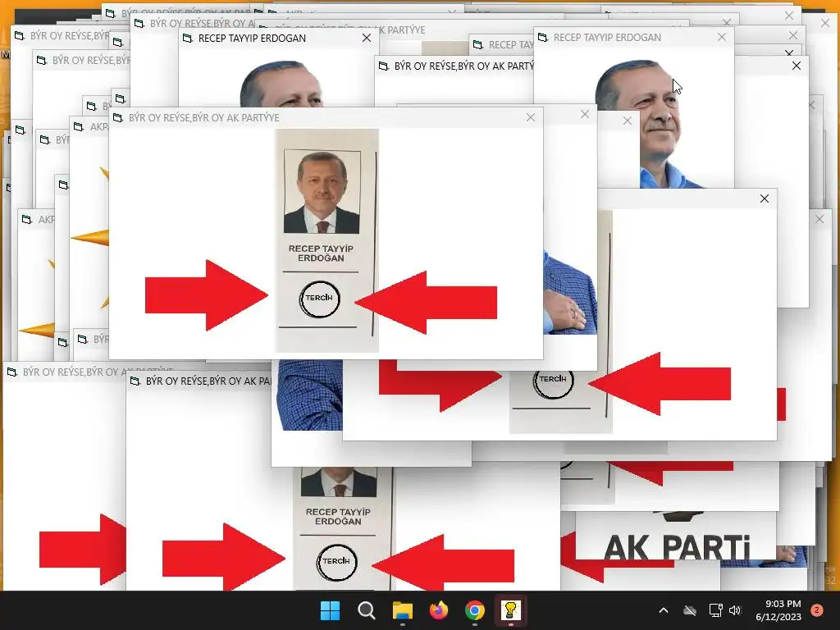The height and width of the screenshot is (630, 840).
Task: Launch Firefox from the taskbar
Action: point(439,610)
